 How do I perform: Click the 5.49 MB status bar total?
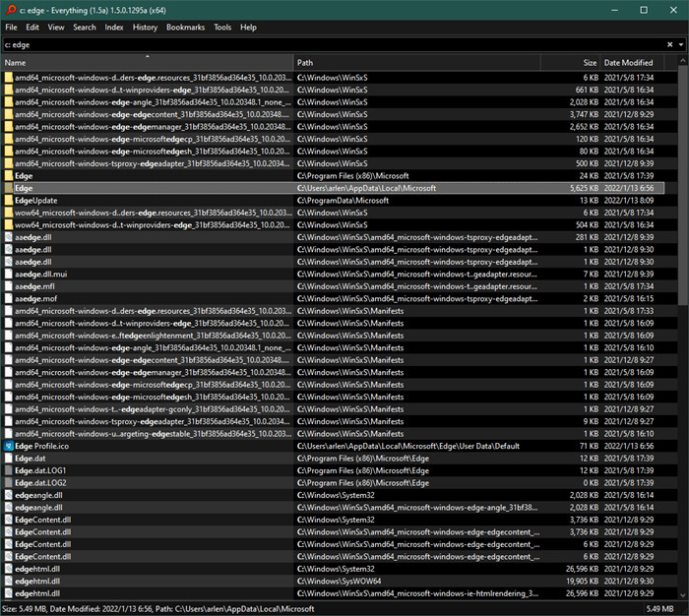point(659,609)
